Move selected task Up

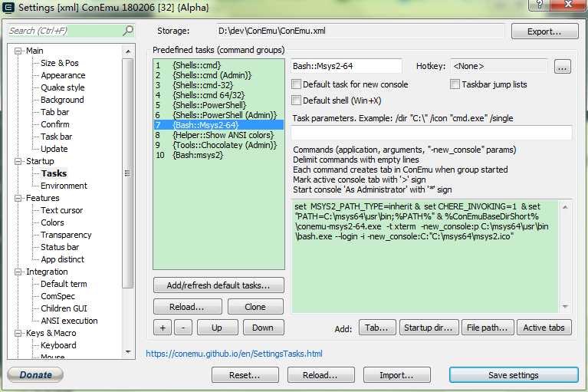pos(217,328)
